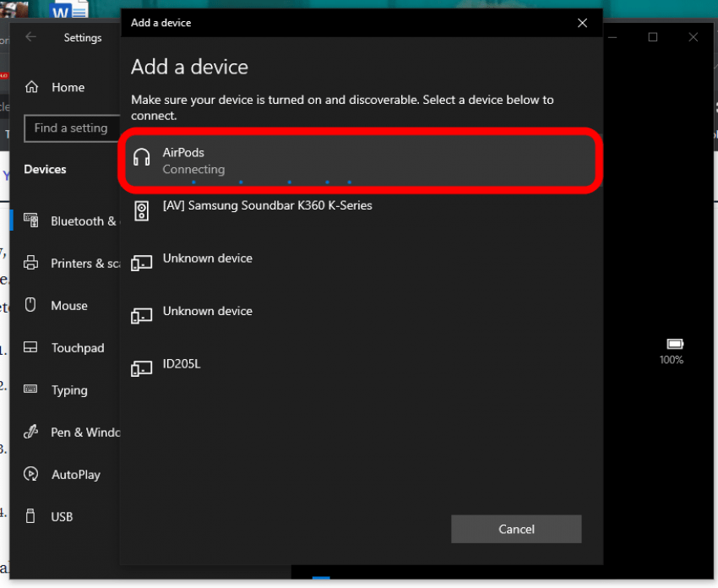Open the Mouse settings page
This screenshot has height=588, width=718.
(65, 306)
